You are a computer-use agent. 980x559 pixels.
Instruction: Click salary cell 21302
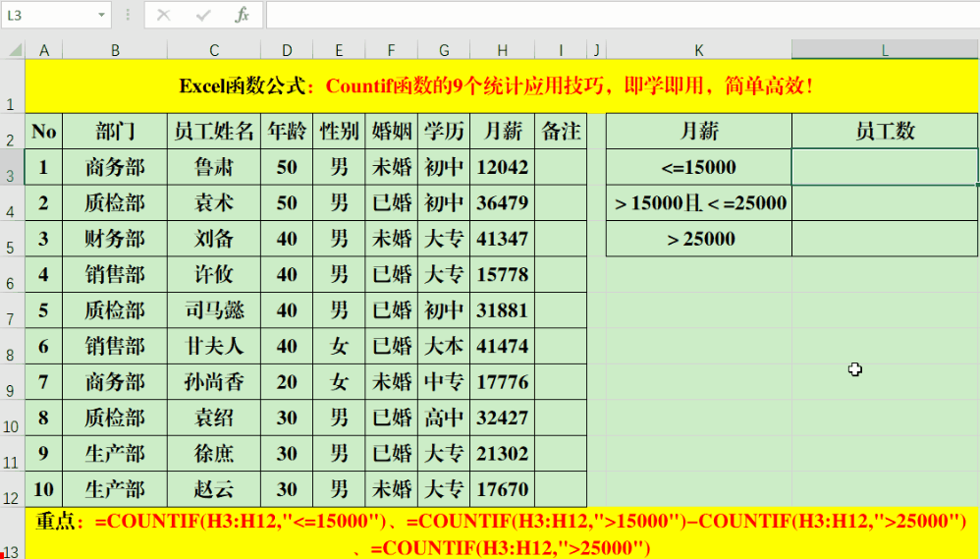[503, 453]
